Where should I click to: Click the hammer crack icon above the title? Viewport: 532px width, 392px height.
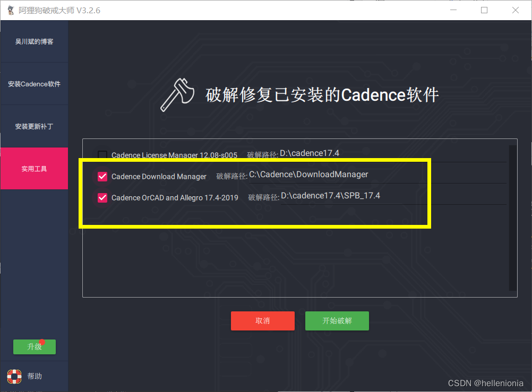tap(176, 94)
